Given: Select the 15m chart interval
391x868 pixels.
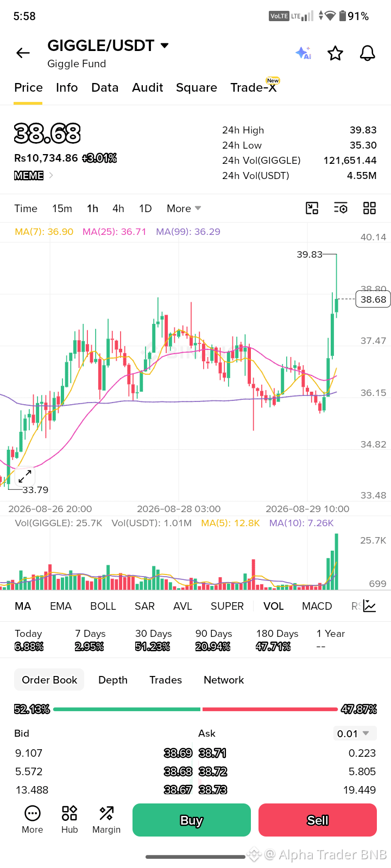Looking at the screenshot, I should (x=62, y=208).
